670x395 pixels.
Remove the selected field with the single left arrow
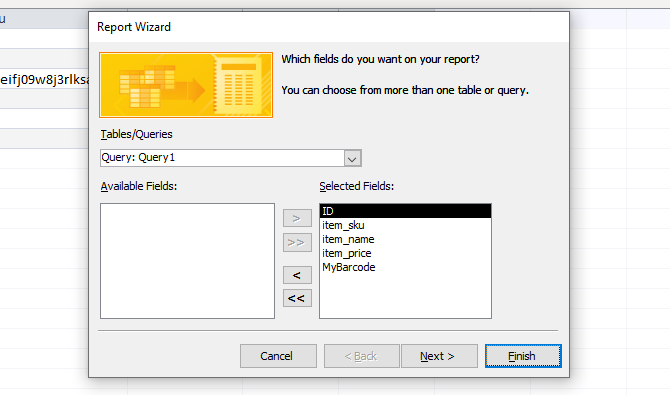coord(297,275)
